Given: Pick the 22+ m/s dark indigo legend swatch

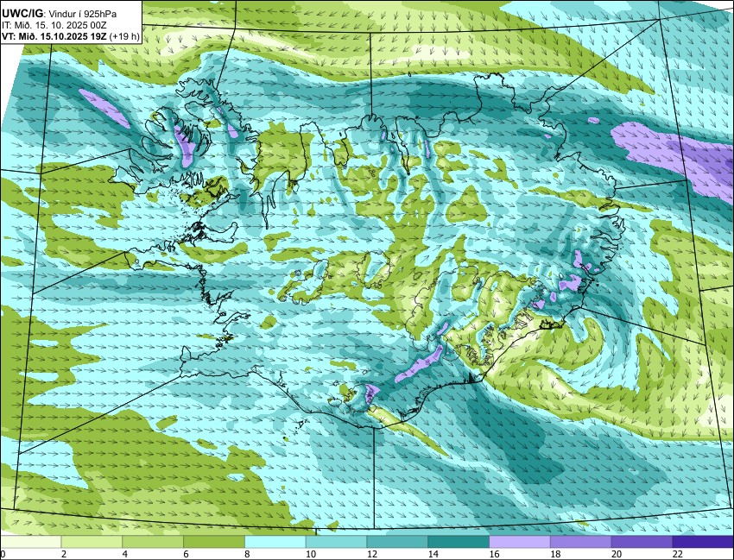Looking at the screenshot, I should pos(703,542).
